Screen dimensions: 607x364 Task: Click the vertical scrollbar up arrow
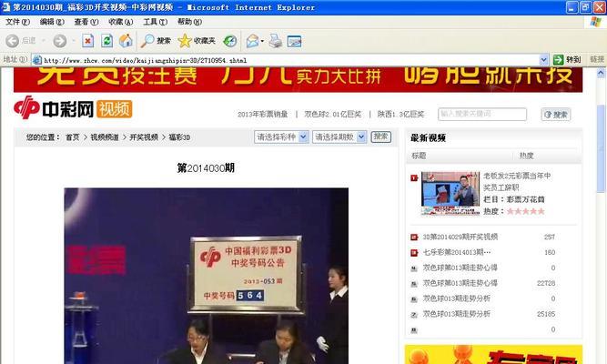(601, 73)
